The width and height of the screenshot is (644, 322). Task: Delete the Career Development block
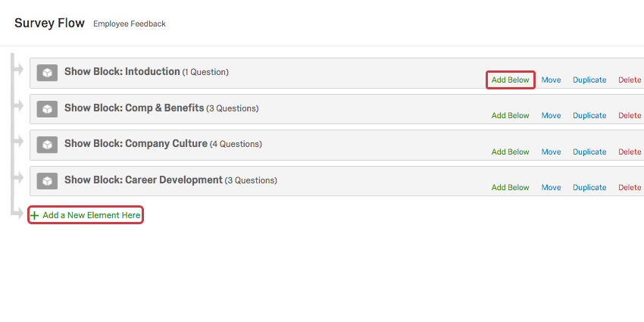pos(630,187)
